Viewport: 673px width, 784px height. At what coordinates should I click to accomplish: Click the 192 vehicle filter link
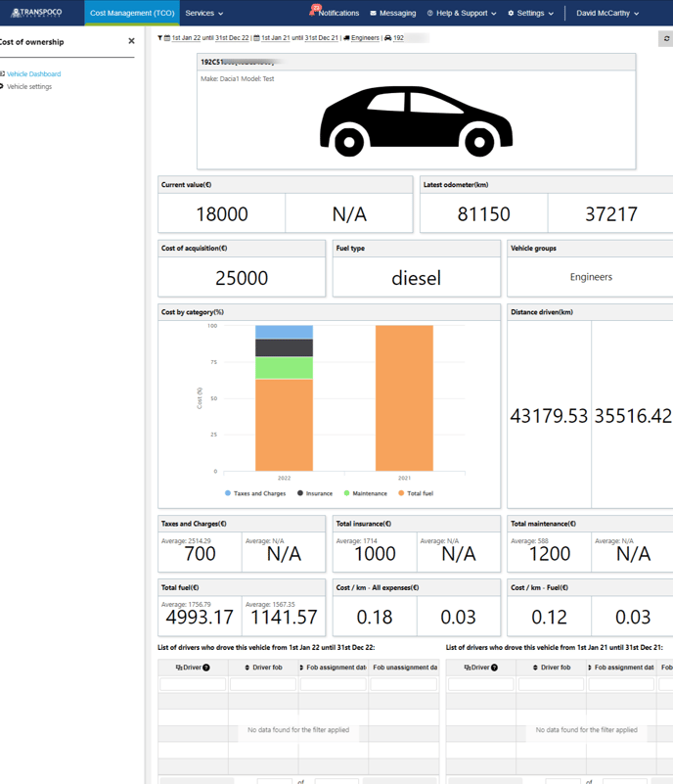(x=398, y=38)
